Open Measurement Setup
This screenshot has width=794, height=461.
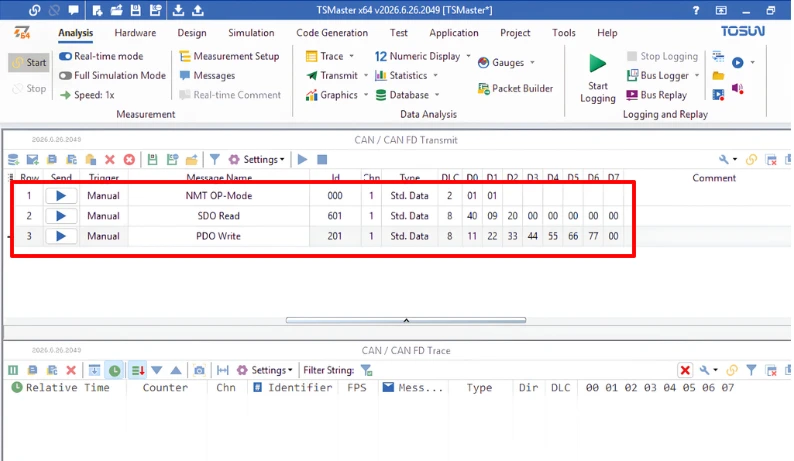pyautogui.click(x=229, y=56)
